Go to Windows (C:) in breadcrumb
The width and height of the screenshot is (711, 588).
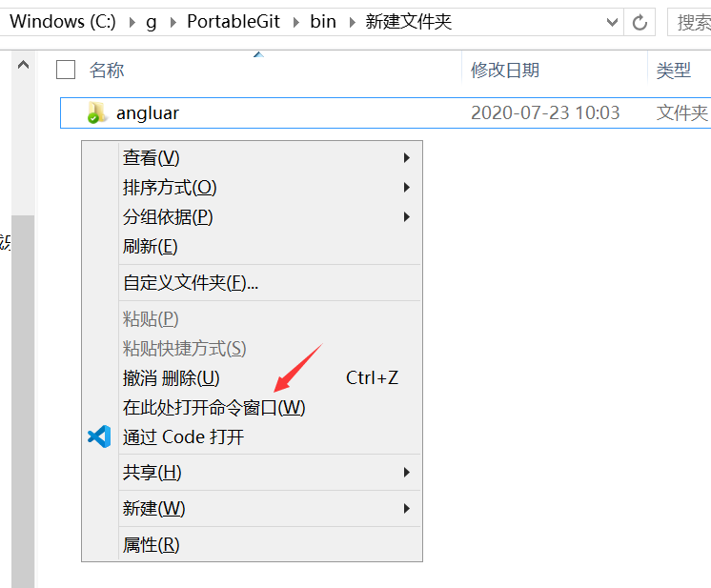(x=63, y=22)
